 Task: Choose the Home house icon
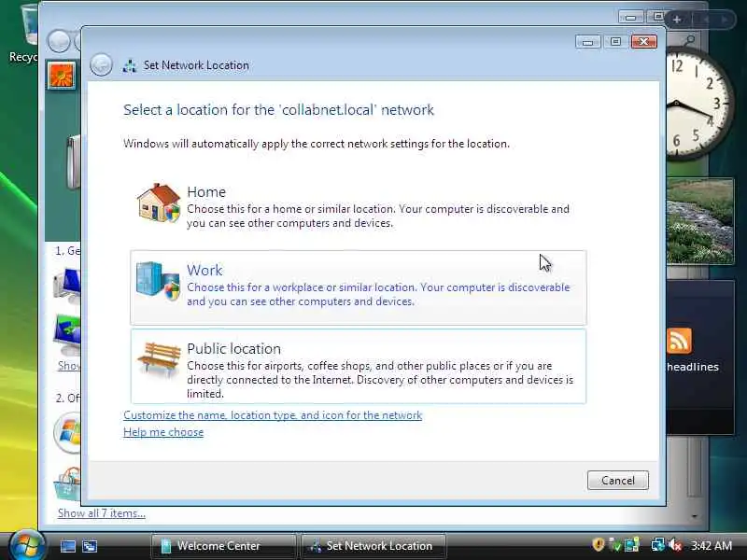coord(159,203)
